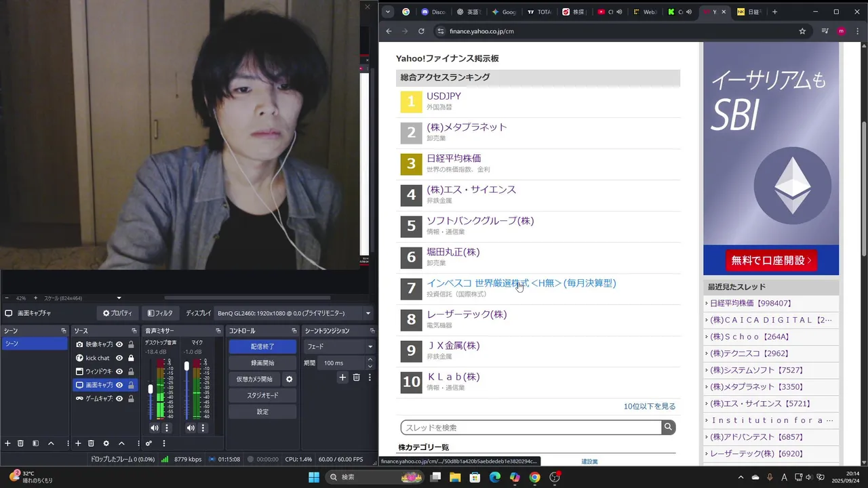Add a new source with plus
This screenshot has height=488, width=868.
pos(78,443)
